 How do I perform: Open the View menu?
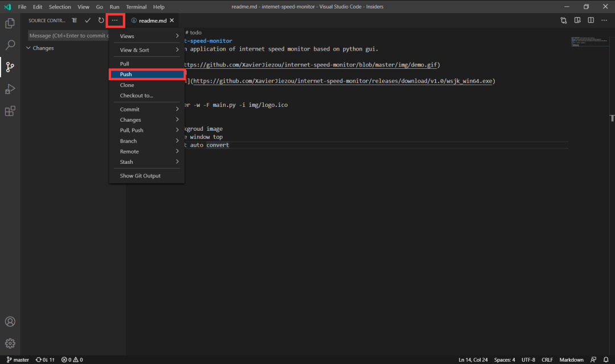(x=84, y=7)
